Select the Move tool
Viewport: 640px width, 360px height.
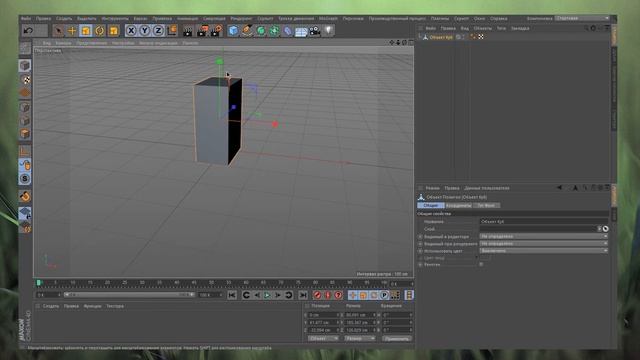click(x=72, y=31)
